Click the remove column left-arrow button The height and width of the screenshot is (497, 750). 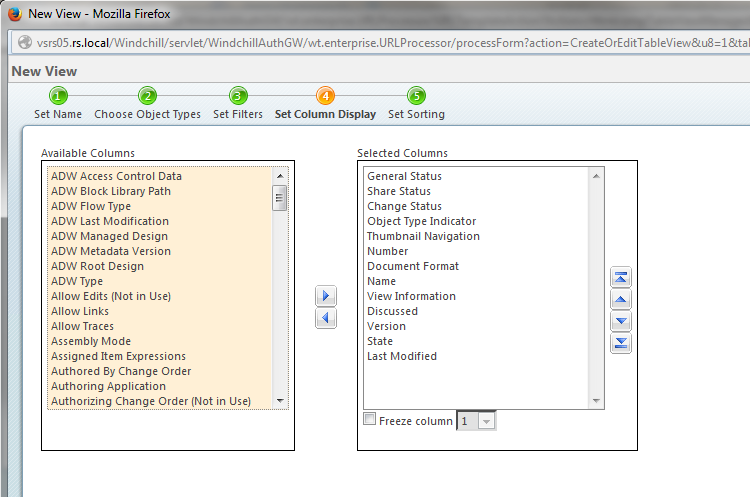click(x=326, y=318)
